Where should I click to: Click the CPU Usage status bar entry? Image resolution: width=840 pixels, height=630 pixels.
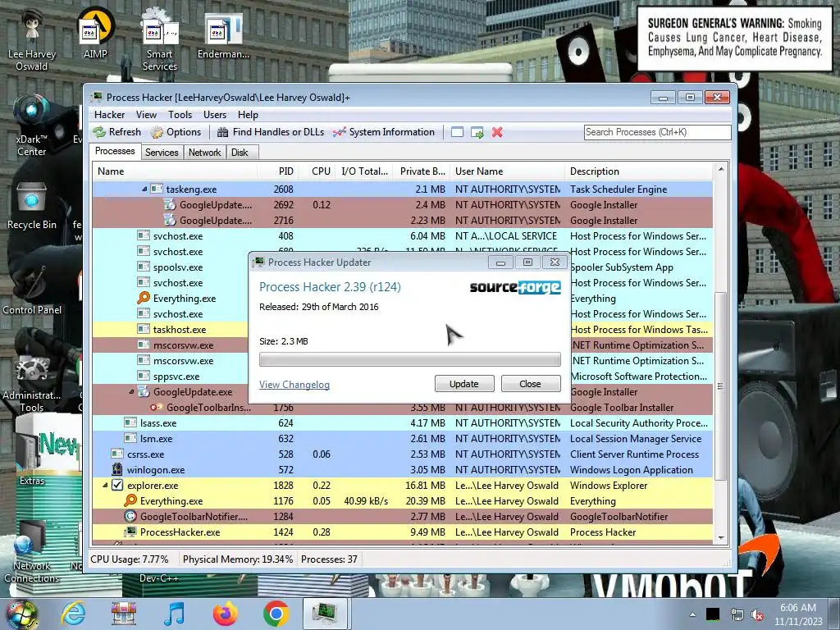click(x=129, y=559)
